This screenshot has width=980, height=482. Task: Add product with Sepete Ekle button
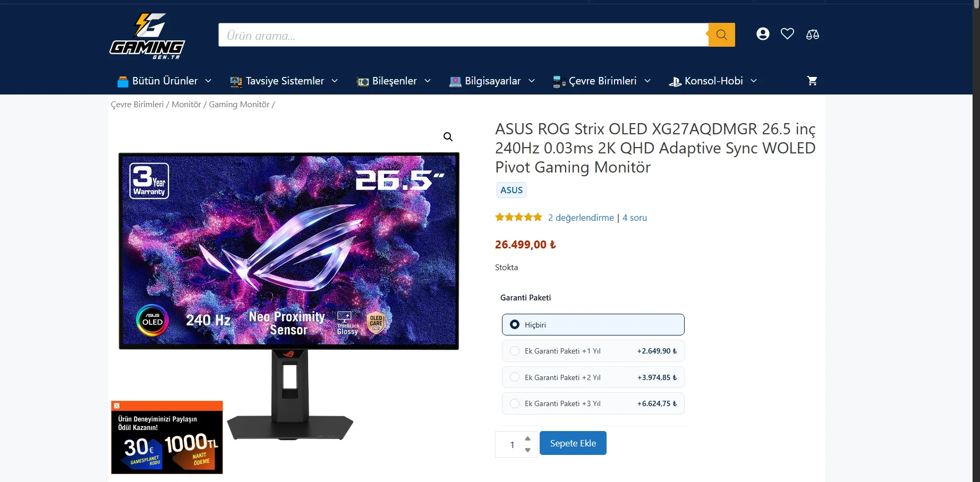point(573,443)
